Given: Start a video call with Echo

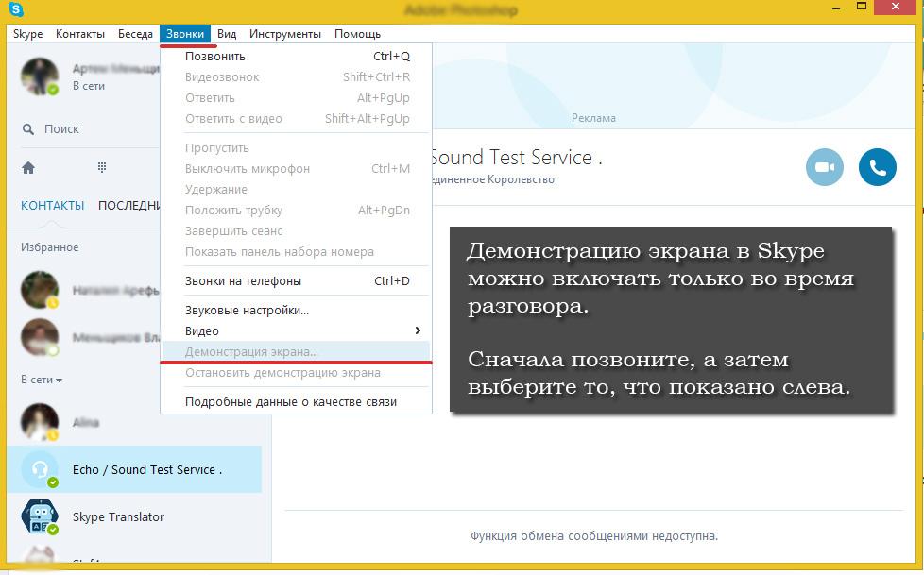Looking at the screenshot, I should click(825, 167).
